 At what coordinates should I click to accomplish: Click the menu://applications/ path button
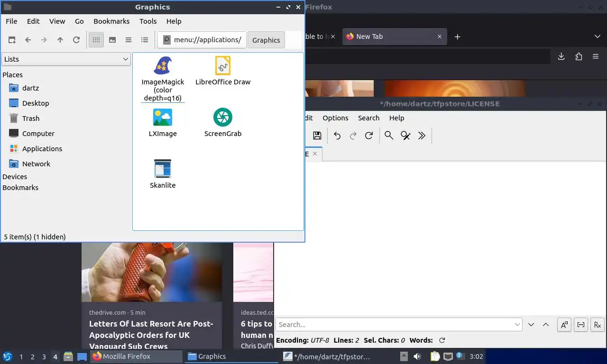tap(202, 40)
